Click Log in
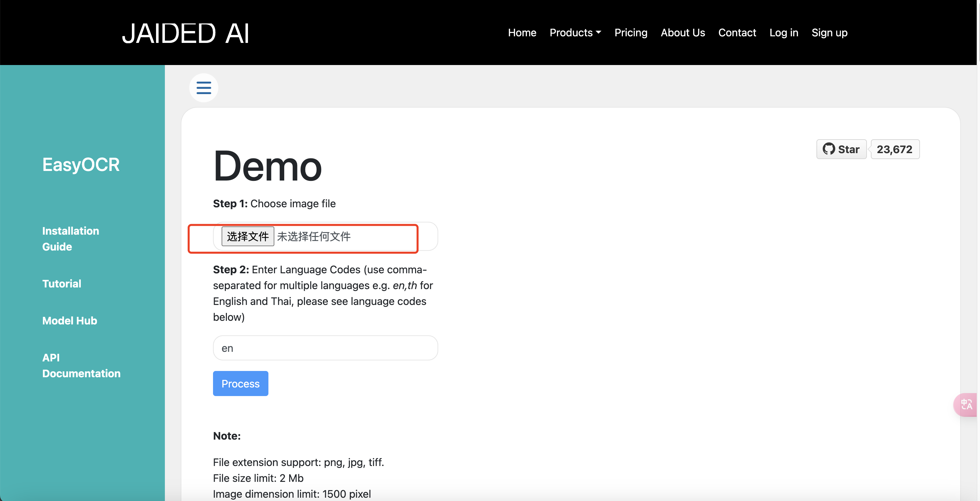The height and width of the screenshot is (501, 980). click(783, 33)
